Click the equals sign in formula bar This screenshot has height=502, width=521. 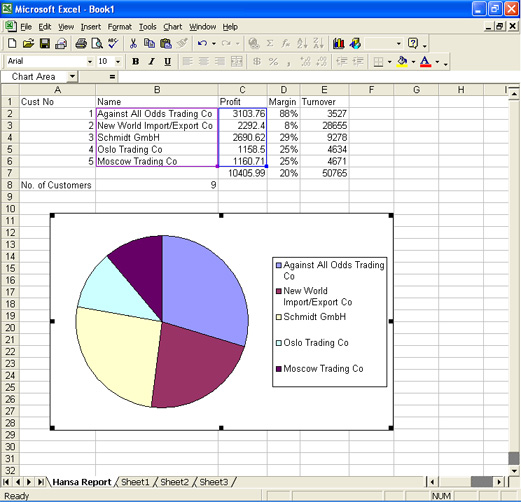click(112, 77)
